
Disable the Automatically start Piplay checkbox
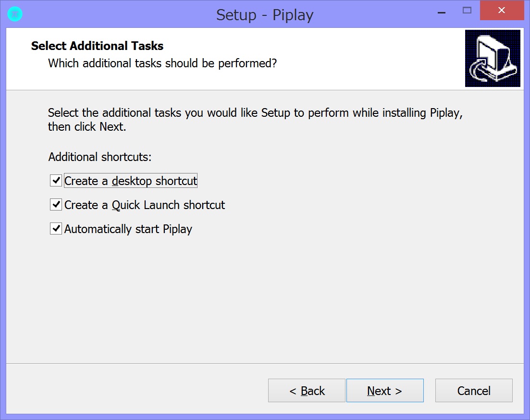56,229
